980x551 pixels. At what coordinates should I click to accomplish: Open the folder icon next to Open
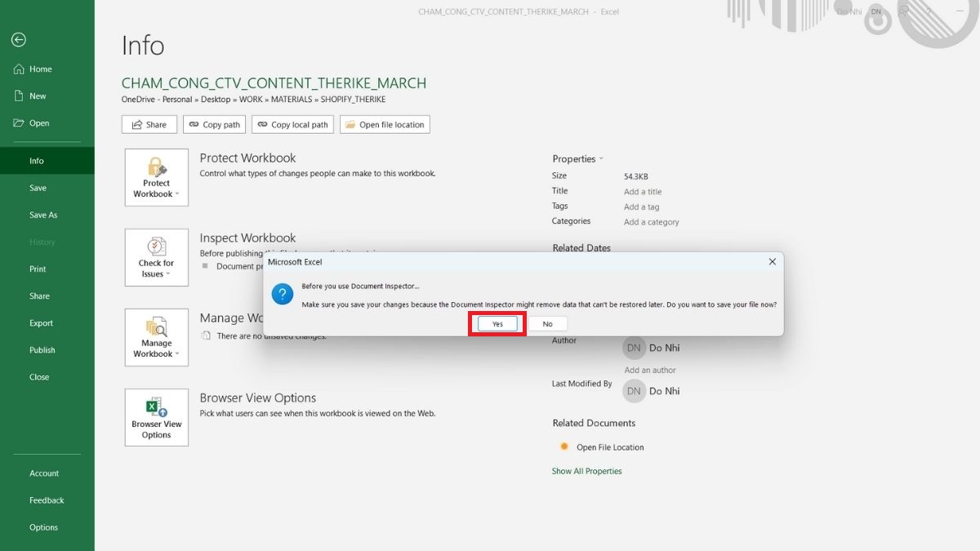tap(18, 123)
